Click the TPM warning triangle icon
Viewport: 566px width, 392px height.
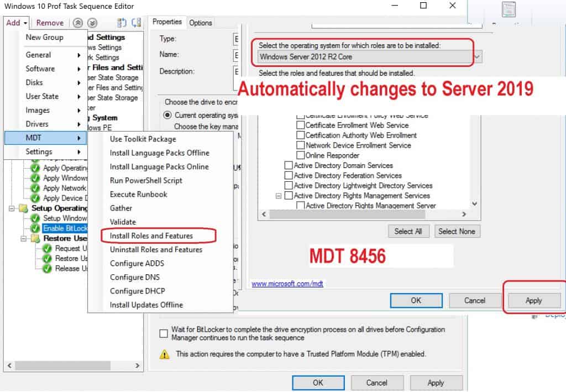pyautogui.click(x=164, y=354)
